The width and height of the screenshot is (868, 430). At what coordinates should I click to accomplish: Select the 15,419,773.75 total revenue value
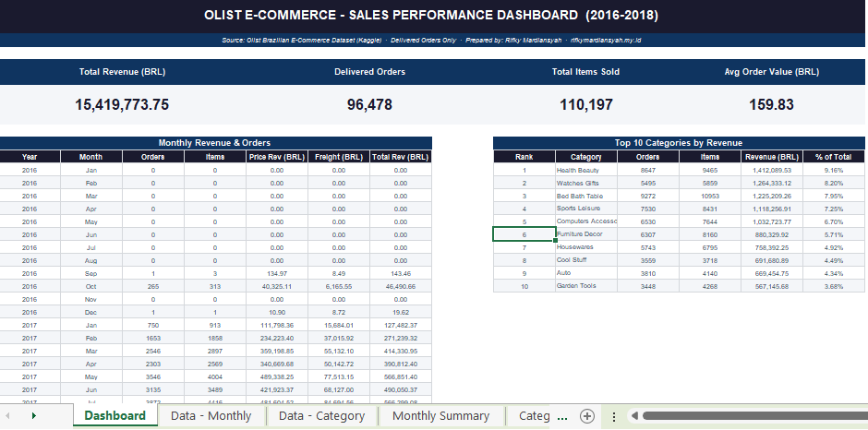(122, 104)
